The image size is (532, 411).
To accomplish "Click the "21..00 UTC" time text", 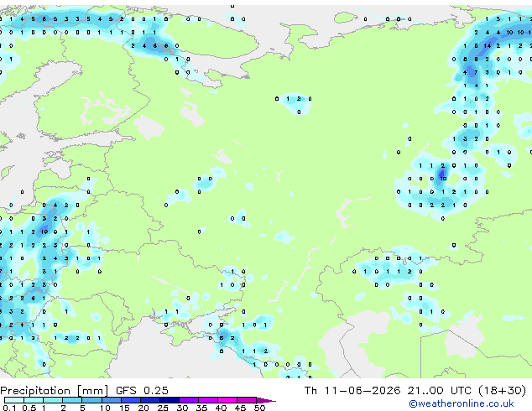I will coord(440,391).
